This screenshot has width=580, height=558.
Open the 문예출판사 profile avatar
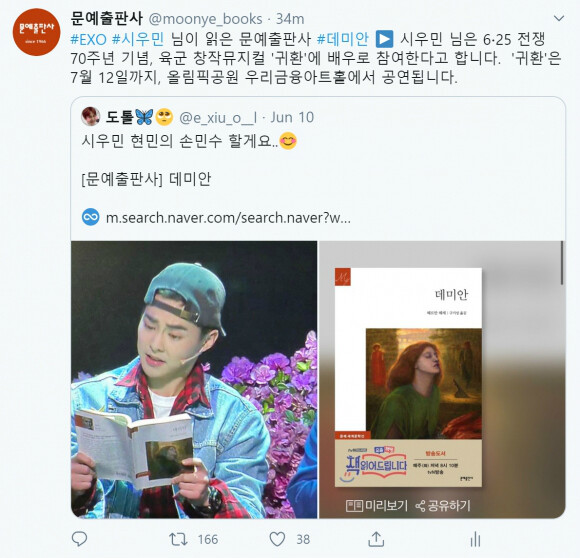pos(36,32)
